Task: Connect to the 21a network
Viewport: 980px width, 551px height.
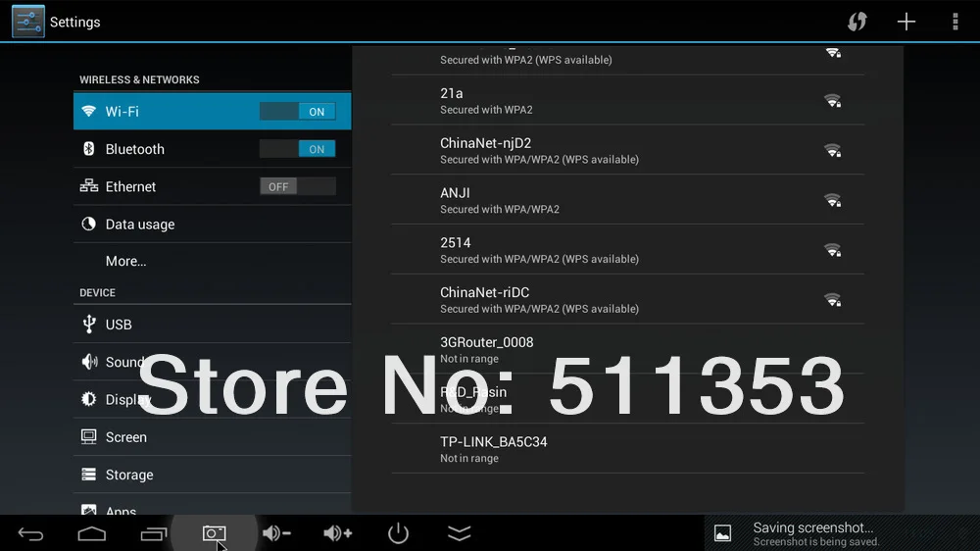Action: point(627,100)
